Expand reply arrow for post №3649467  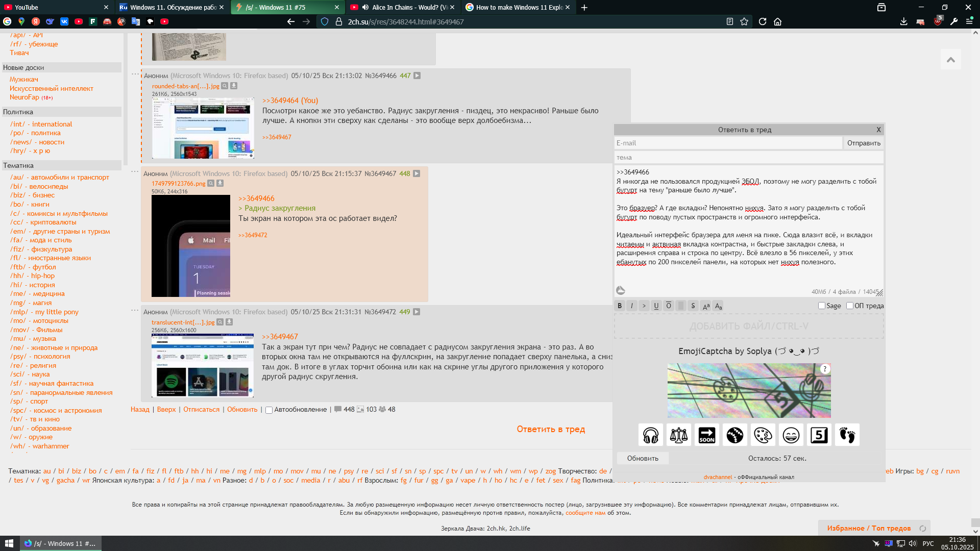416,173
